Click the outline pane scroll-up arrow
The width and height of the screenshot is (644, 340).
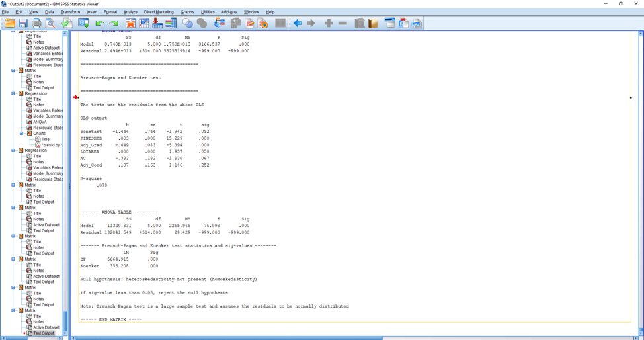click(x=65, y=33)
